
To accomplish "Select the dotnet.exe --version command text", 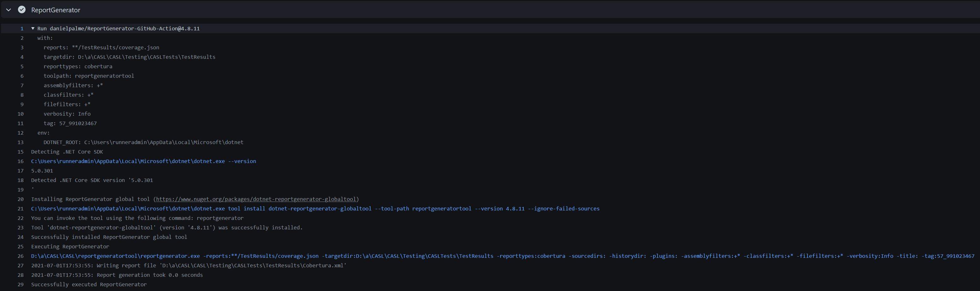I will point(143,161).
